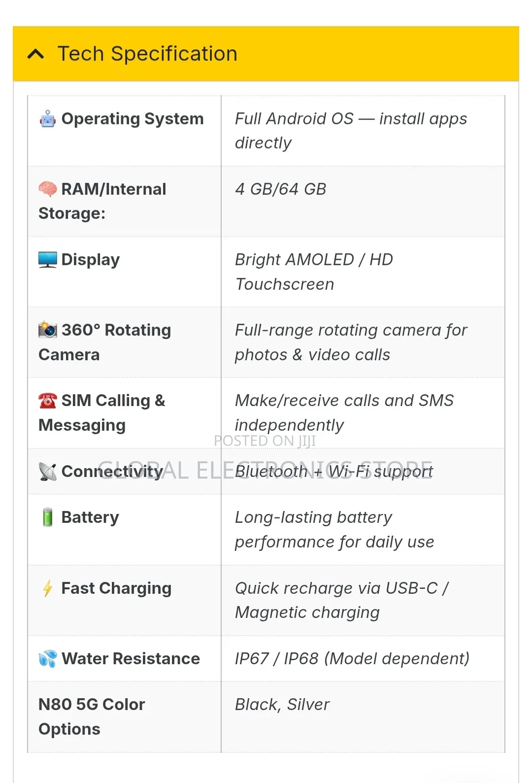Click the Tech Specification header title
This screenshot has width=532, height=783.
[x=147, y=54]
